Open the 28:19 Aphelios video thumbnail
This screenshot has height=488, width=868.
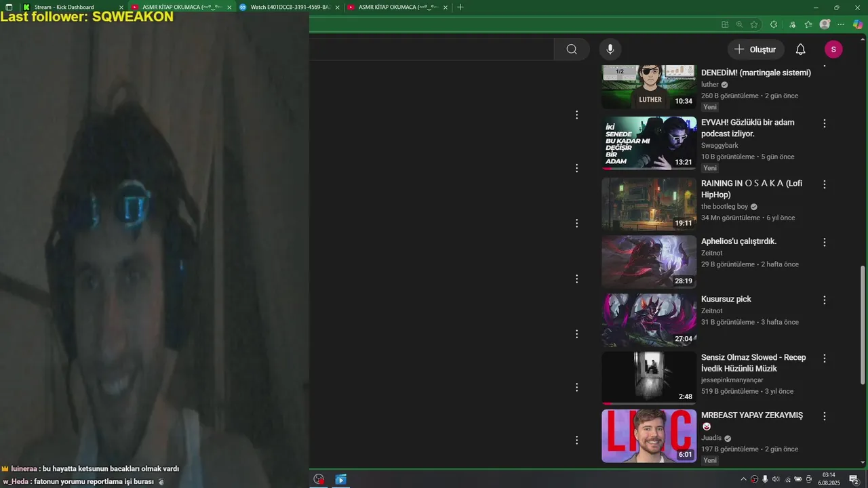tap(649, 262)
